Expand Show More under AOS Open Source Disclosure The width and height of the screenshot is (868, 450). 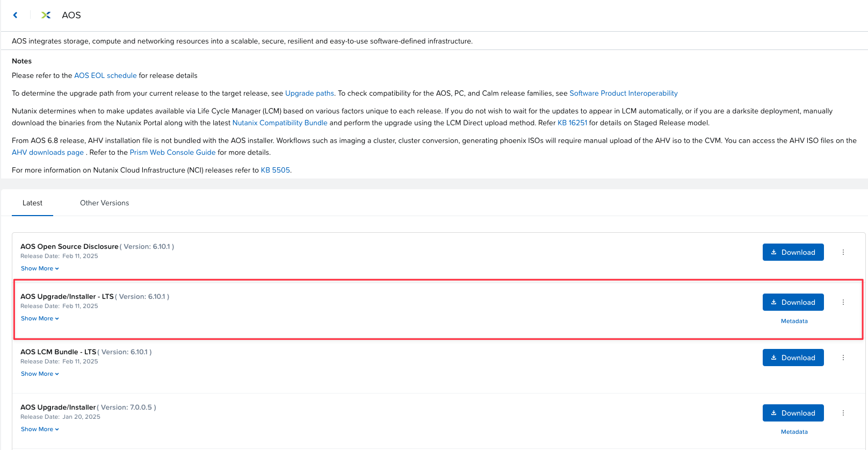40,268
